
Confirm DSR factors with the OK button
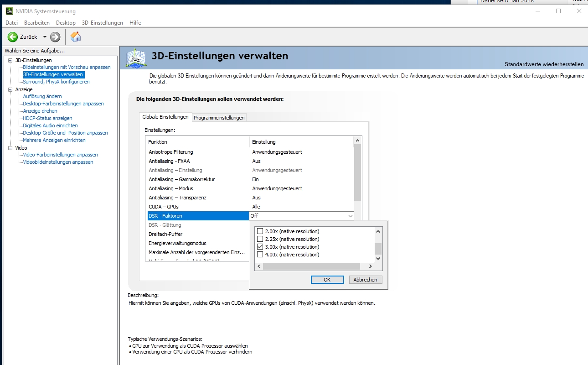tap(327, 280)
